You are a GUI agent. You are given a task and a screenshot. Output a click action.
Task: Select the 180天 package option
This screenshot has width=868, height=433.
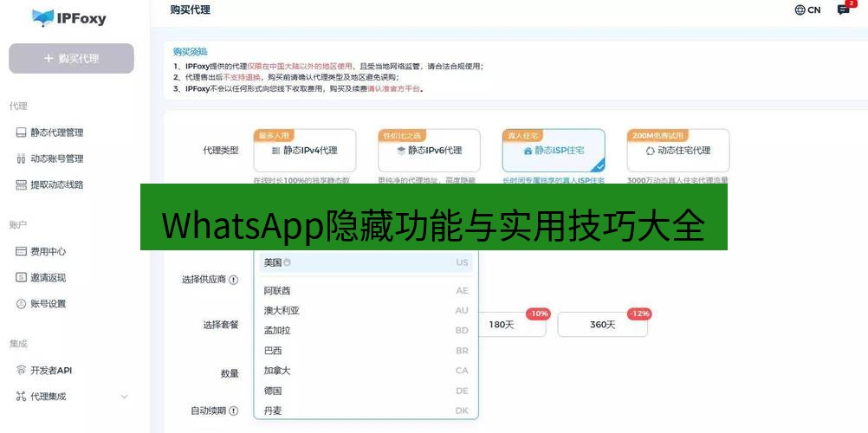511,325
